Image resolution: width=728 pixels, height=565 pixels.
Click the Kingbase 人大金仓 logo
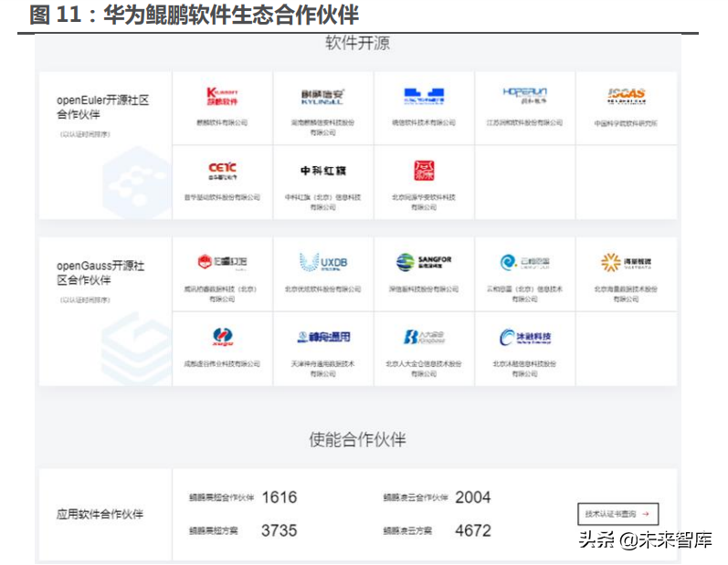tap(424, 337)
